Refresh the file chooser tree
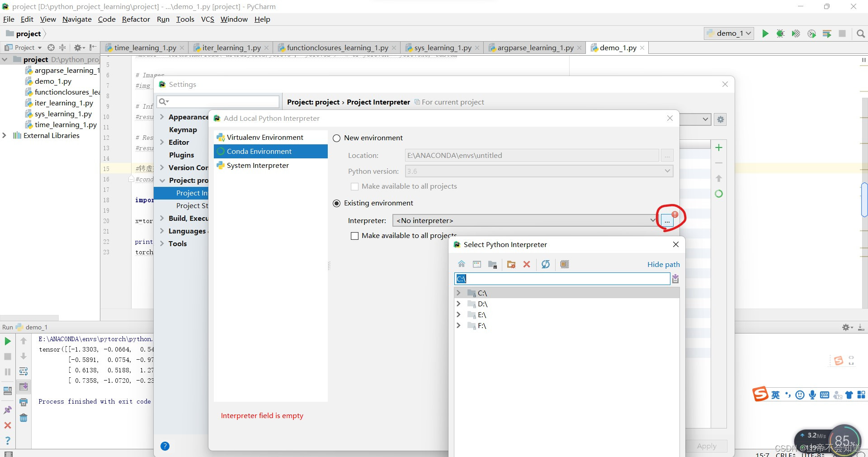 point(546,264)
